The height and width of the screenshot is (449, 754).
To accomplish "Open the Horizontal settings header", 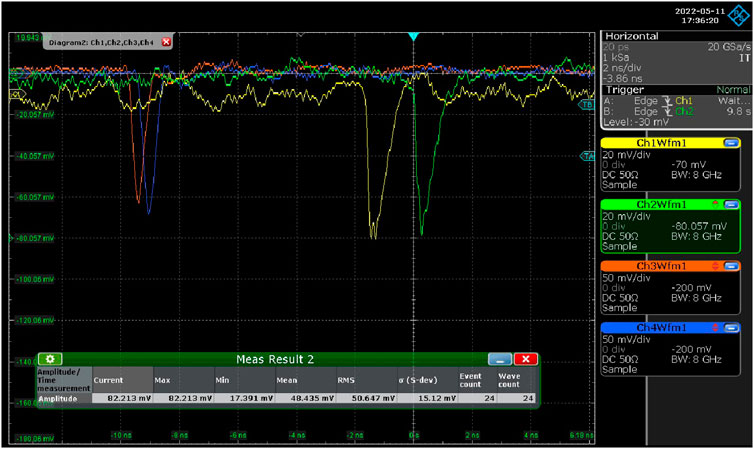I will tap(676, 36).
